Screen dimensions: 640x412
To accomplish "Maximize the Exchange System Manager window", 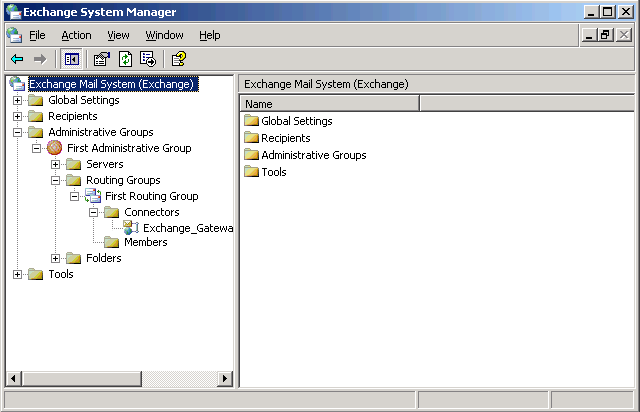I will pos(607,12).
